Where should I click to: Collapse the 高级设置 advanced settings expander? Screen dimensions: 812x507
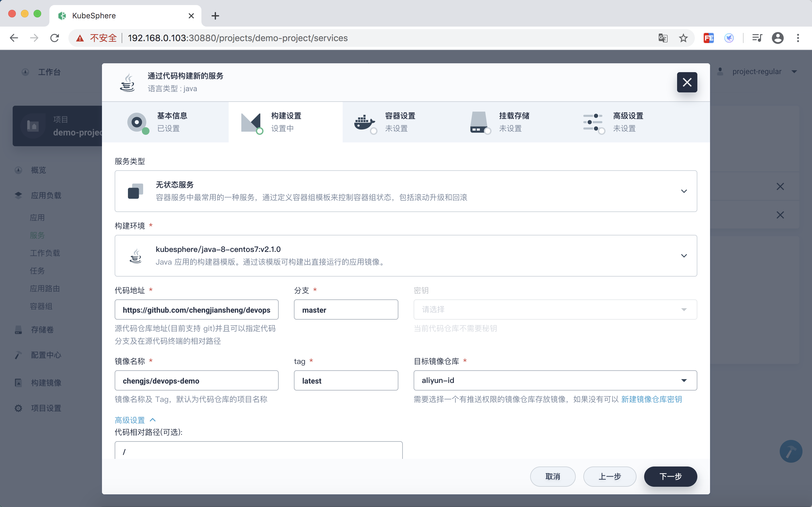[x=135, y=420]
